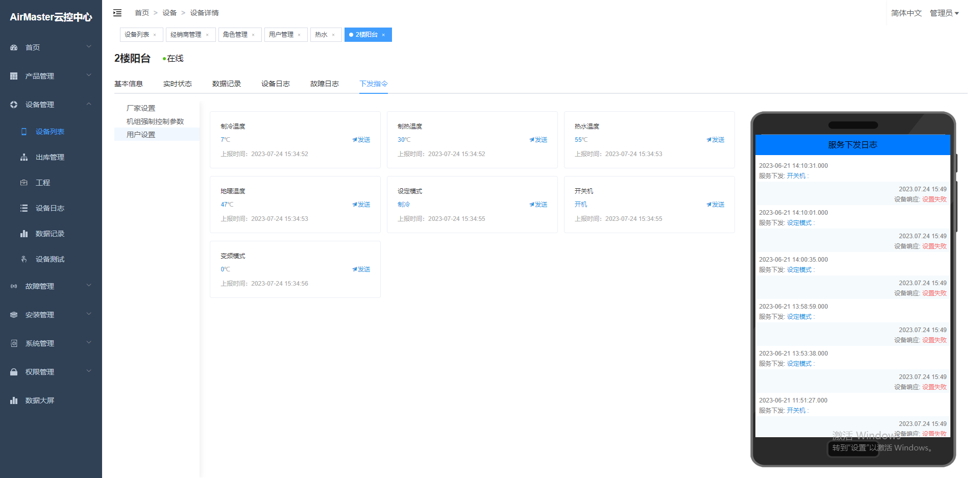Click log entry 2023-06-21 14:10:31.000

click(x=793, y=166)
